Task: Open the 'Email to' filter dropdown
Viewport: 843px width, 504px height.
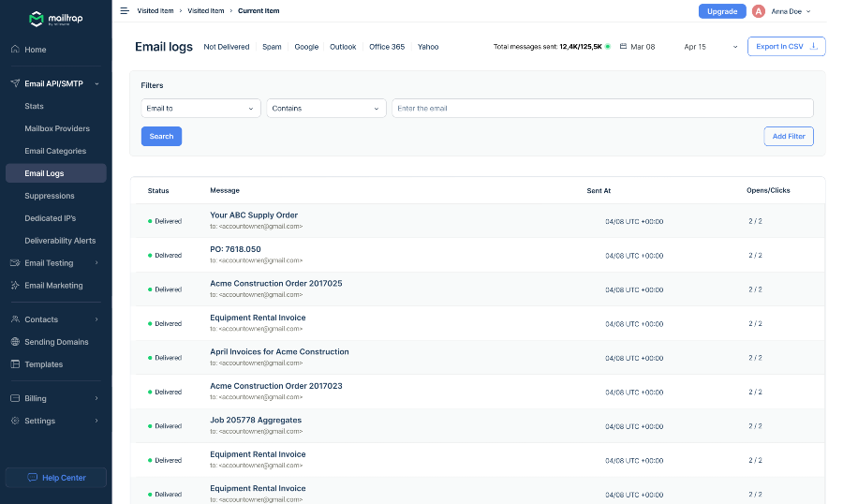Action: coord(200,109)
